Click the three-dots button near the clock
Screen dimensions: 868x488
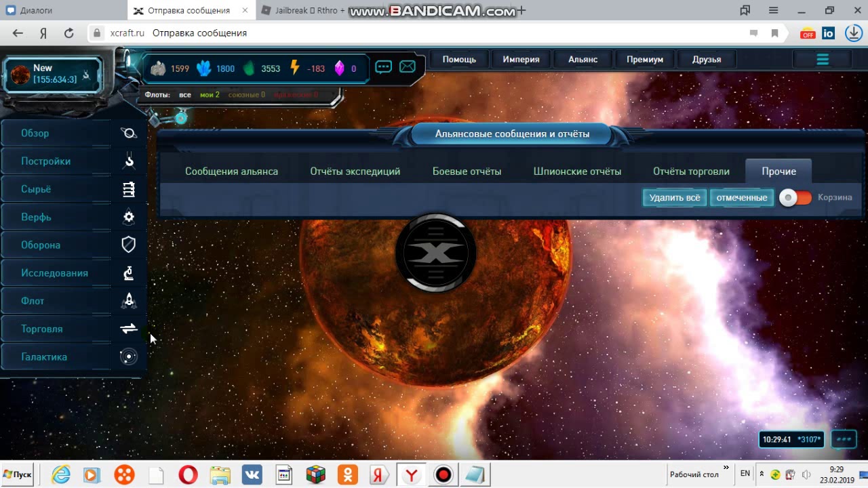(x=844, y=439)
